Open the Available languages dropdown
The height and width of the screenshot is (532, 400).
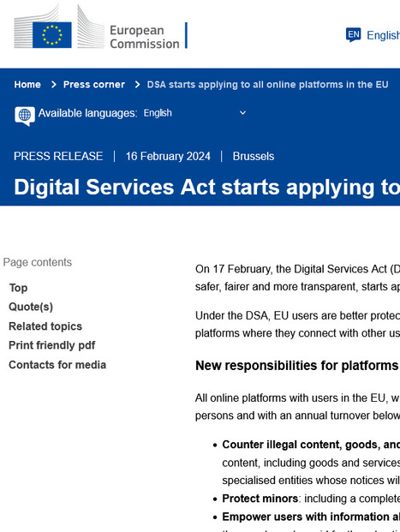(x=195, y=113)
